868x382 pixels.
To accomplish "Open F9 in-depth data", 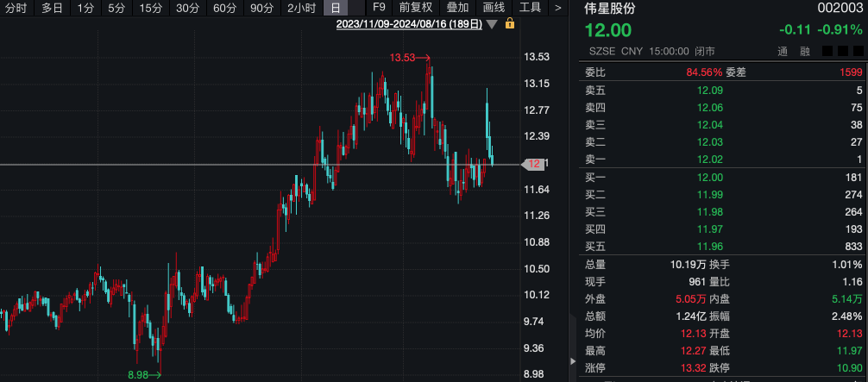I will coord(379,8).
